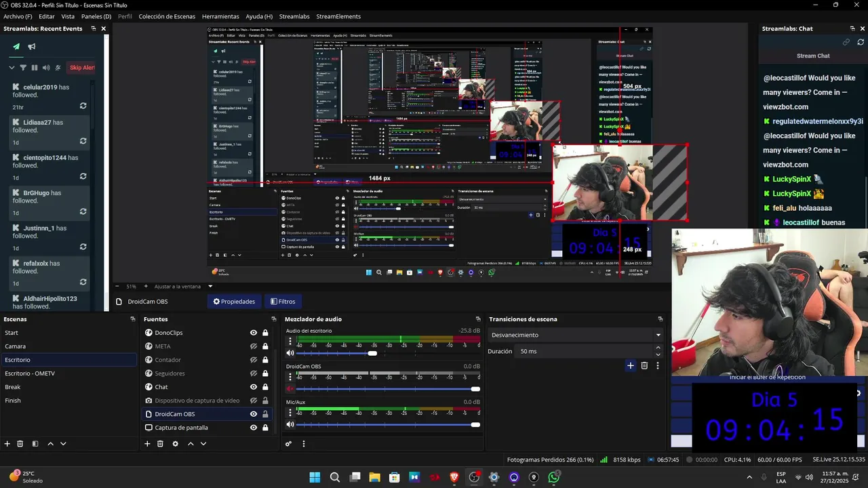The width and height of the screenshot is (868, 488).
Task: Replay the celular2019 follow alert
Action: point(83,106)
